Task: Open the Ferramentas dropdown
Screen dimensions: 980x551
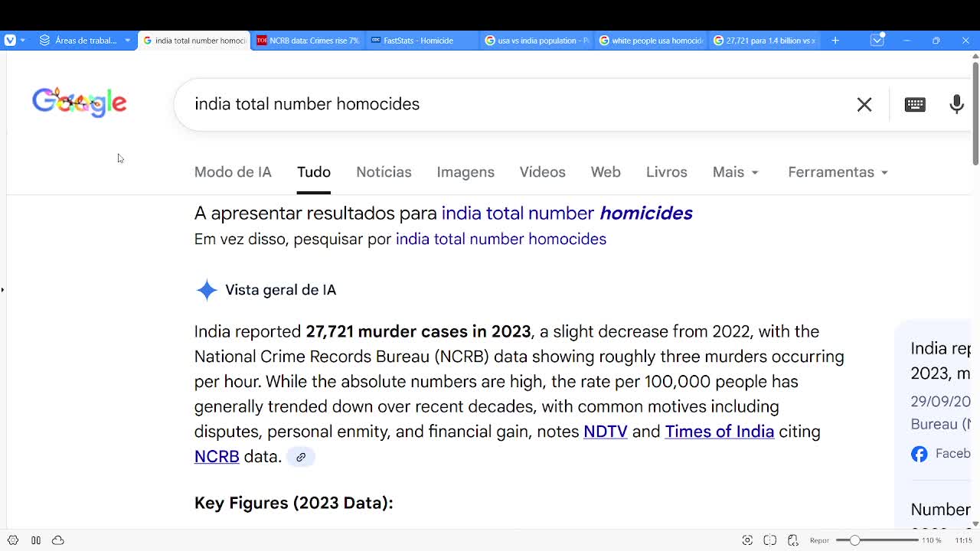Action: coord(838,172)
